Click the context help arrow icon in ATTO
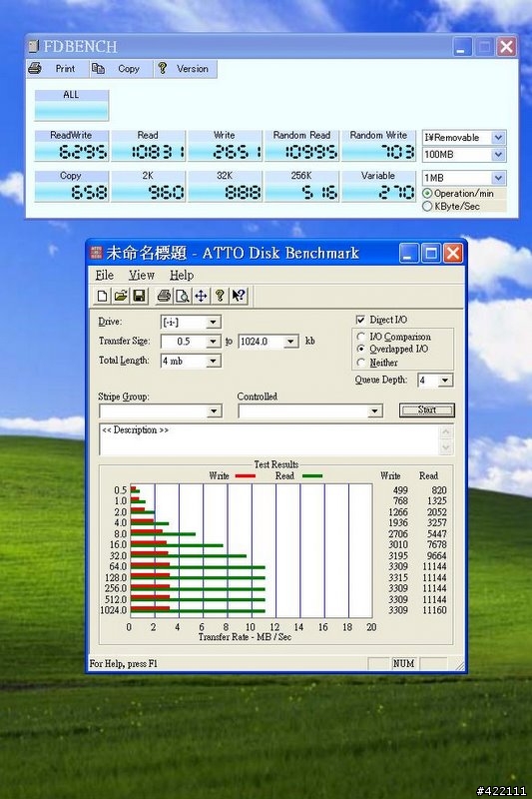Viewport: 532px width, 799px height. (x=239, y=296)
